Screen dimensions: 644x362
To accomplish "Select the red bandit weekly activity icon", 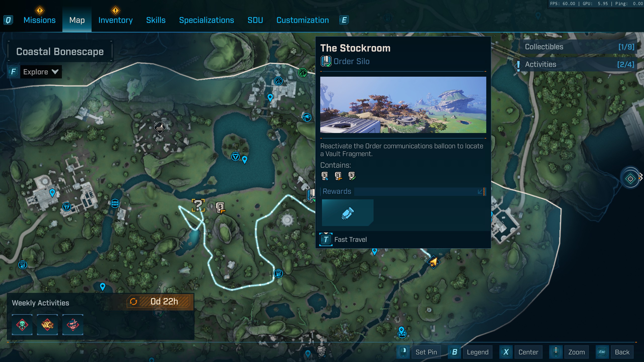I will 73,325.
